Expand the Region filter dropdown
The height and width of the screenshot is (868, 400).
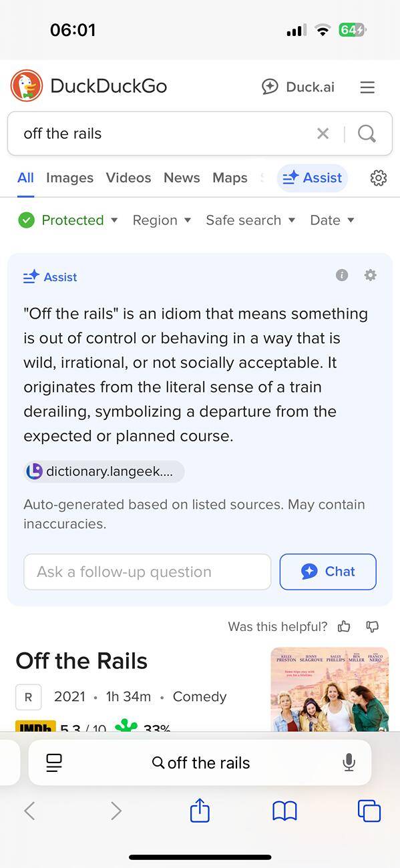[162, 220]
